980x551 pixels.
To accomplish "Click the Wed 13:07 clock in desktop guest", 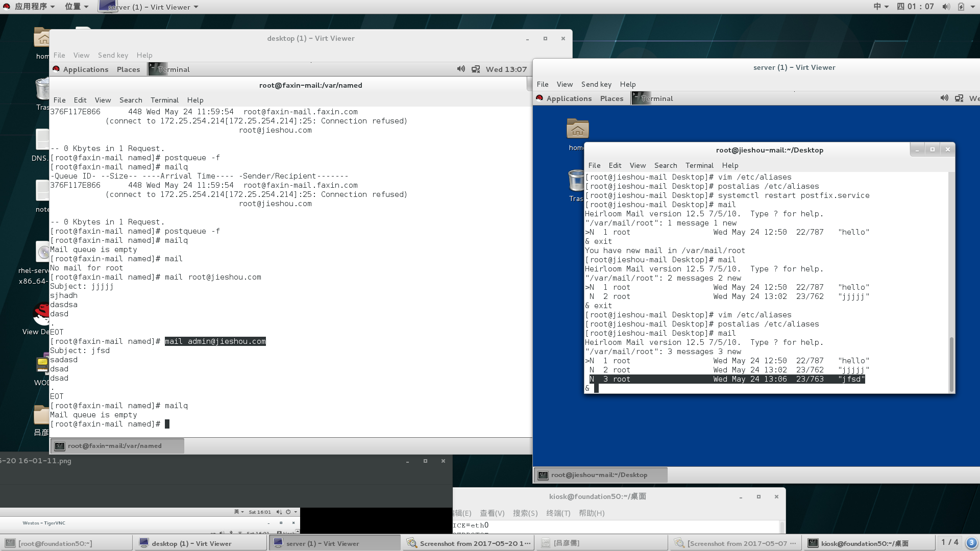I will pyautogui.click(x=506, y=69).
